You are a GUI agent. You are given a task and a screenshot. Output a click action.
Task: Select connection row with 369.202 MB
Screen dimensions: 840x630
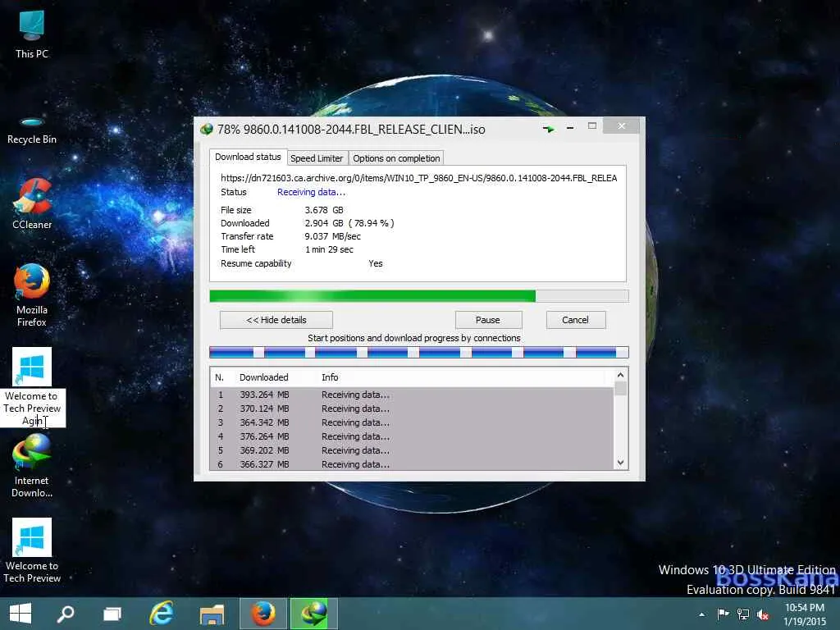(412, 450)
